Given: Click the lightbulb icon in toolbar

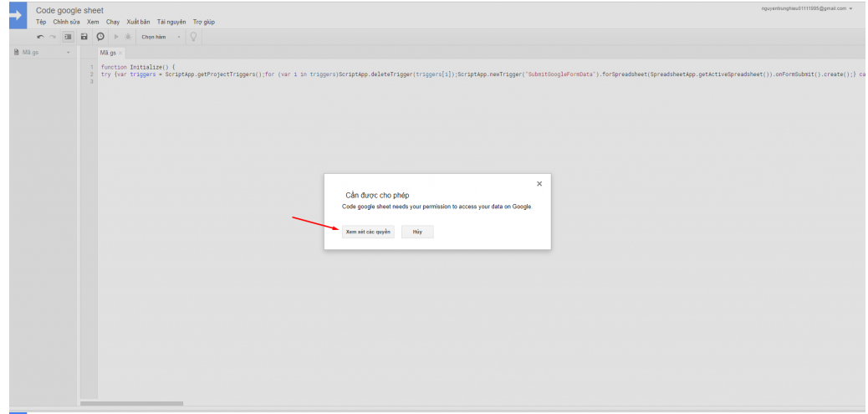Looking at the screenshot, I should [x=193, y=37].
